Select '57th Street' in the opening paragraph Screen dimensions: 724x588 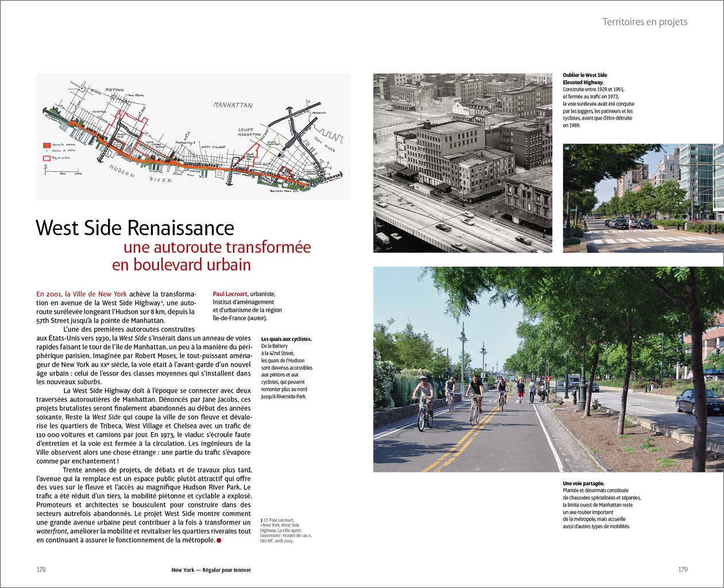[x=53, y=321]
